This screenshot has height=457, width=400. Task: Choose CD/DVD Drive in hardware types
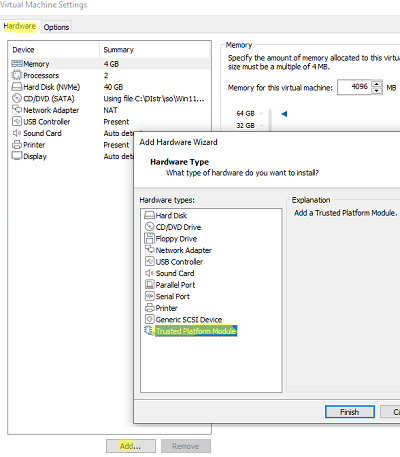tap(178, 227)
